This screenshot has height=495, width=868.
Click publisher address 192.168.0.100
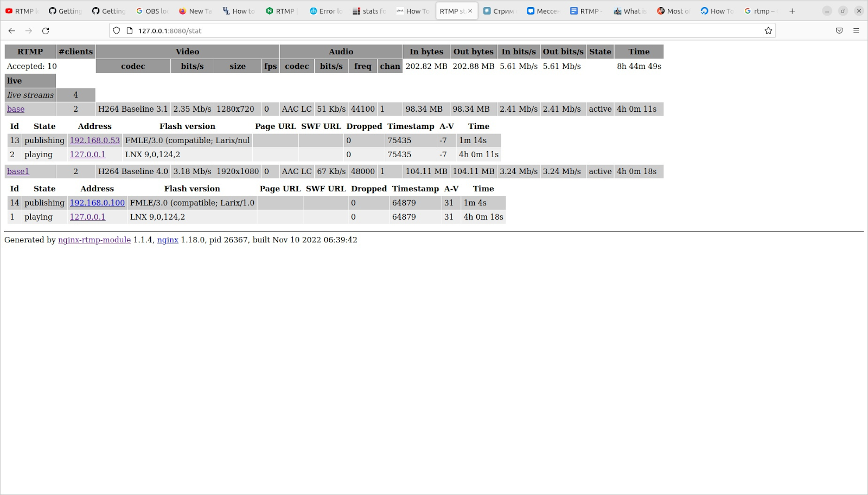[x=97, y=203]
